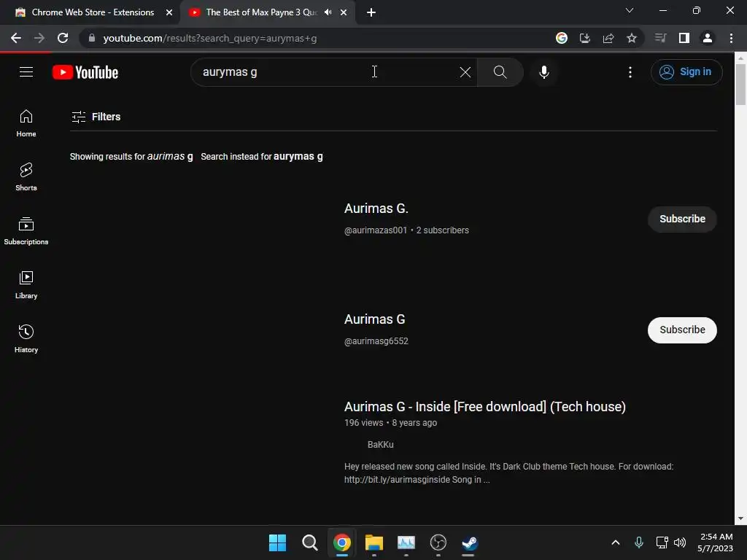Open Shorts in sidebar
The width and height of the screenshot is (747, 560).
26,177
